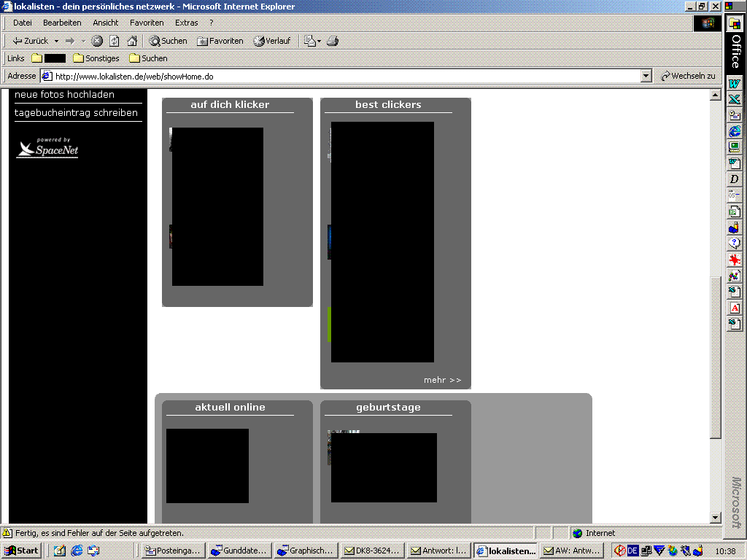
Task: Print the page with the printer icon
Action: 333,41
